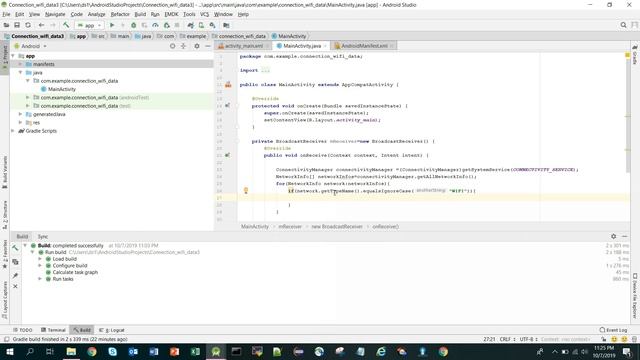The width and height of the screenshot is (640, 360).
Task: Open the Event Log
Action: click(x=613, y=330)
